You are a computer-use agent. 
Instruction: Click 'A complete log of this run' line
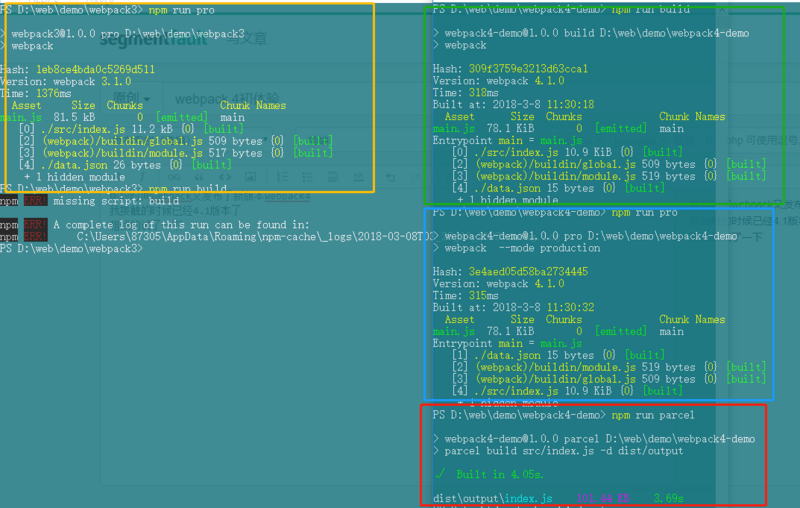point(181,224)
